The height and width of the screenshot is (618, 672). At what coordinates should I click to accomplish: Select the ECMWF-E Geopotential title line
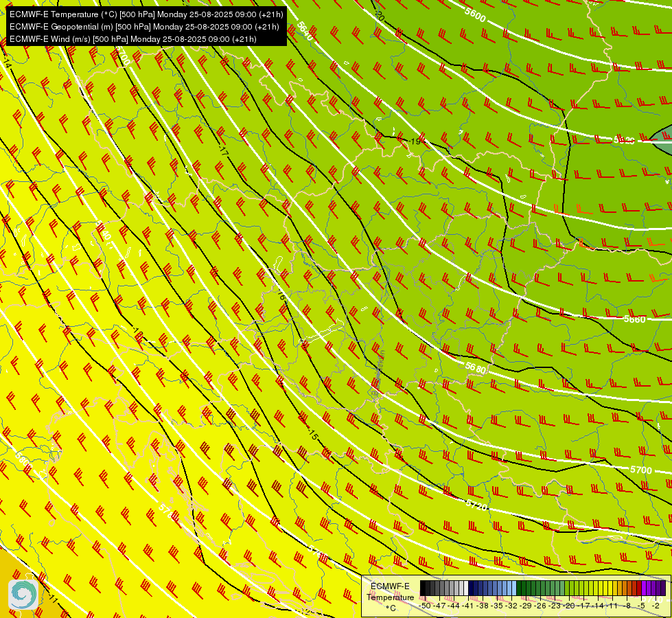click(144, 27)
